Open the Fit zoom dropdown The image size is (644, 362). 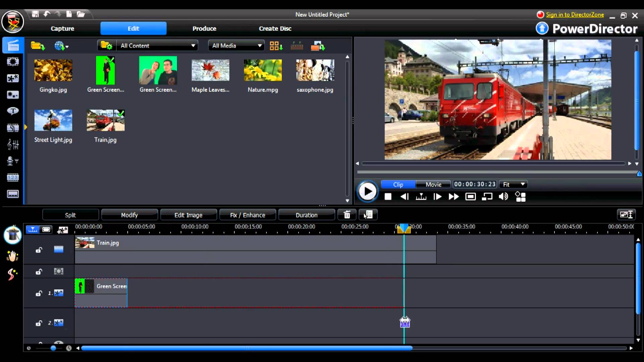pos(522,184)
